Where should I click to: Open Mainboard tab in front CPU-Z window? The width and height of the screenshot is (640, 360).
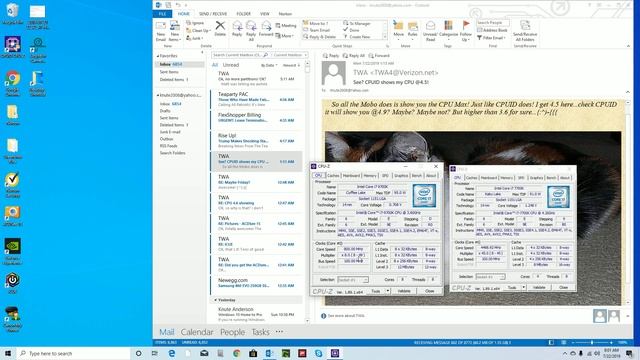[351, 176]
